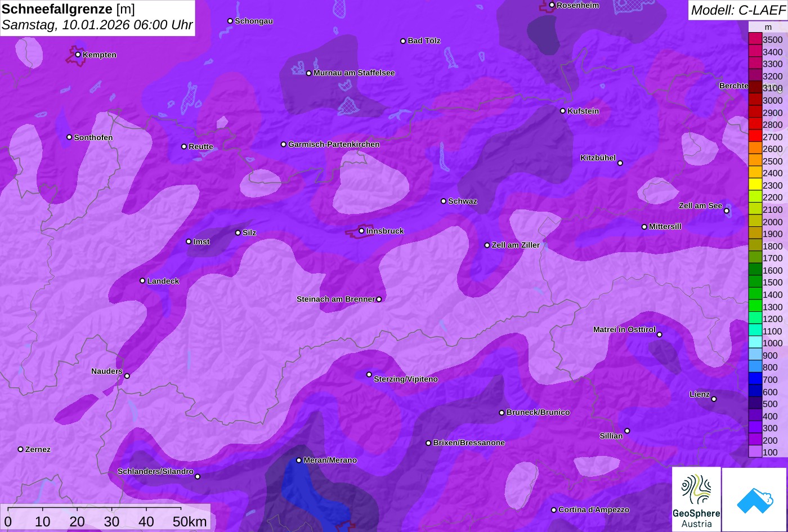Image resolution: width=788 pixels, height=532 pixels.
Task: Click the "Cortina d'Ampezzo" label
Action: (x=594, y=509)
